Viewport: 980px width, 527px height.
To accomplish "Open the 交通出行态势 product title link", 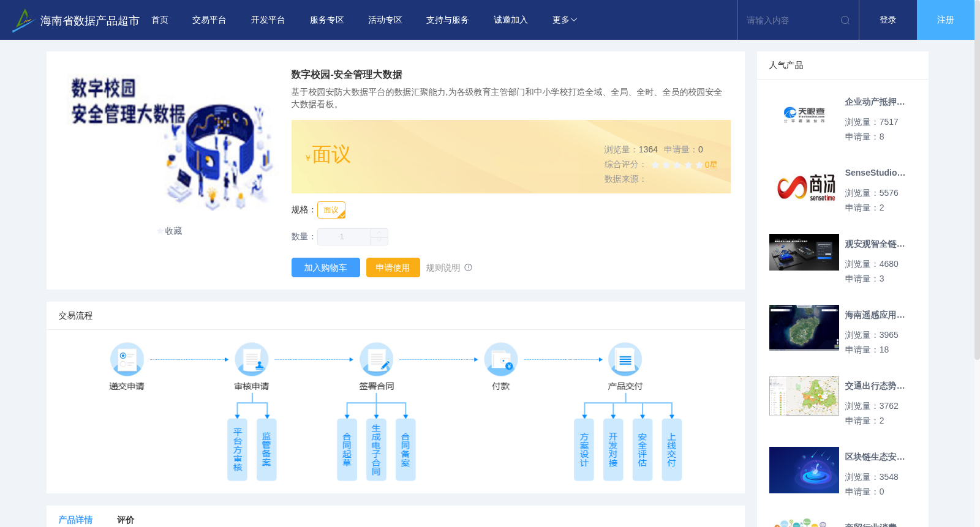I will [x=875, y=386].
